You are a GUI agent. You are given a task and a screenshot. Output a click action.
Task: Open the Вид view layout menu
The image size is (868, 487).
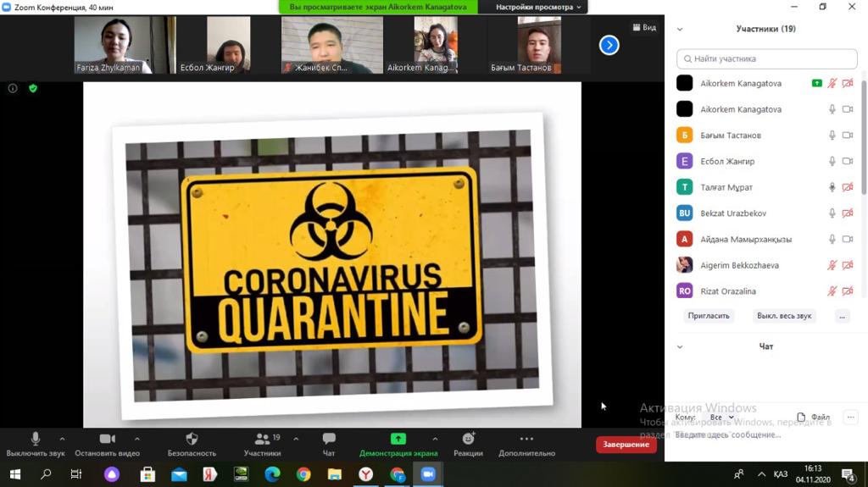[644, 27]
